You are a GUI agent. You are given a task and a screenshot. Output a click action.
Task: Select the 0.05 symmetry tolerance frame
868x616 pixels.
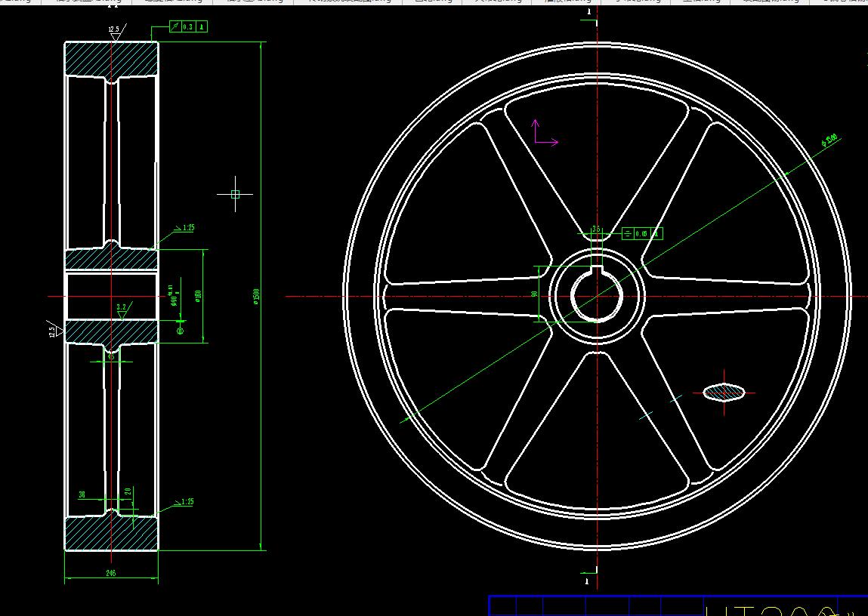[642, 234]
